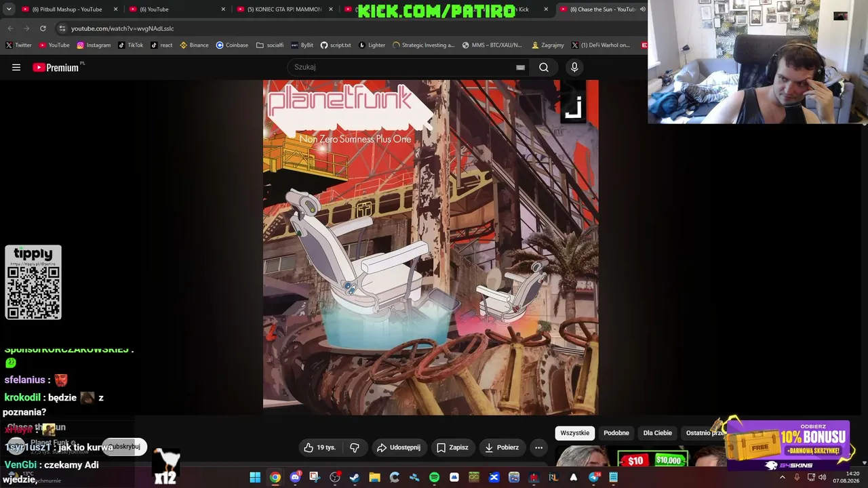This screenshot has width=868, height=488.
Task: Expand the socialfi bookmarks folder
Action: tap(270, 45)
